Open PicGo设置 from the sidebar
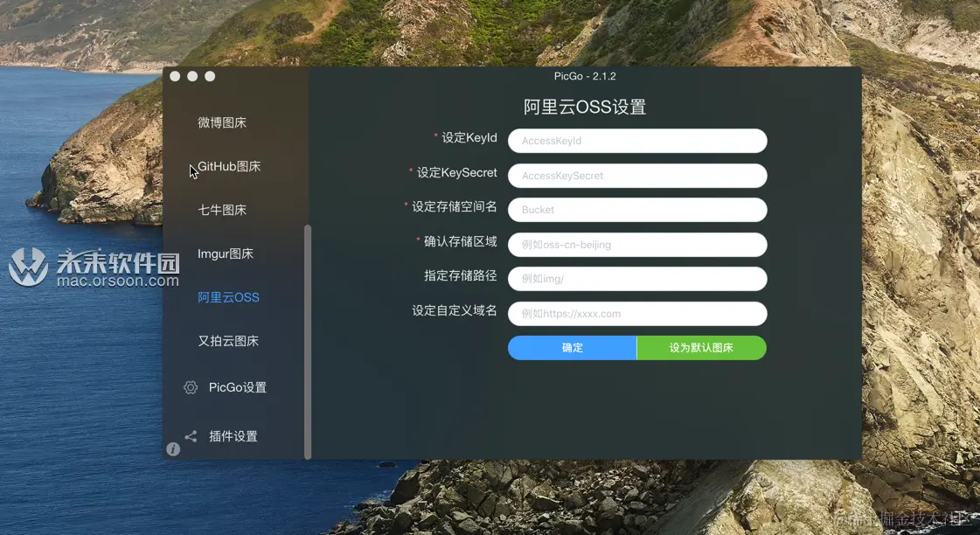 point(238,387)
